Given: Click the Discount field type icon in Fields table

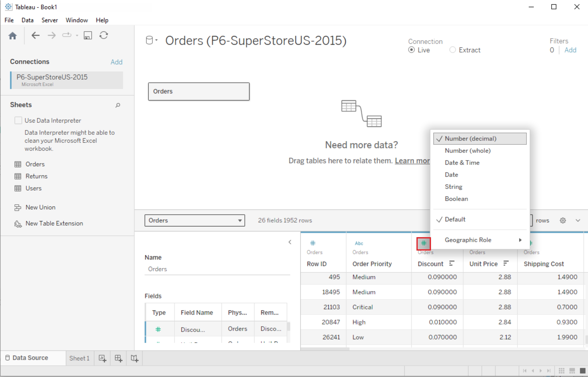Looking at the screenshot, I should pyautogui.click(x=158, y=329).
